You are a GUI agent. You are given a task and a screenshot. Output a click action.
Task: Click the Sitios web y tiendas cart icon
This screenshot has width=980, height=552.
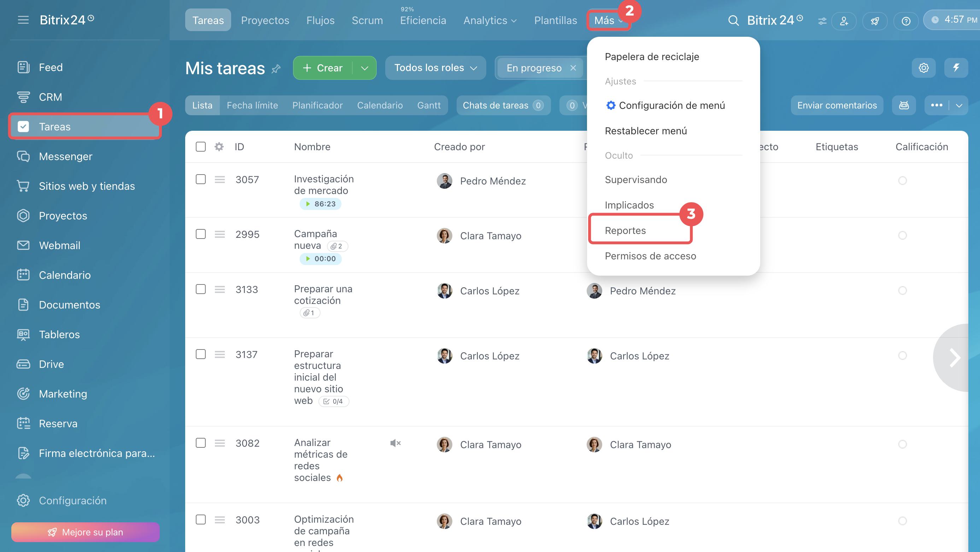click(x=23, y=186)
